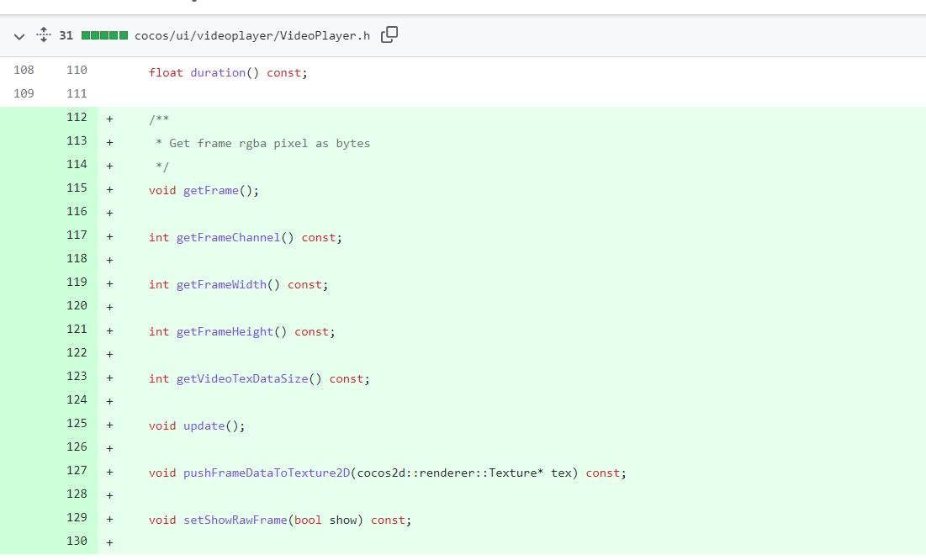Open the cocos/ui/videoplayer/VideoPlayer.h file link
Image resolution: width=926 pixels, height=560 pixels.
252,36
